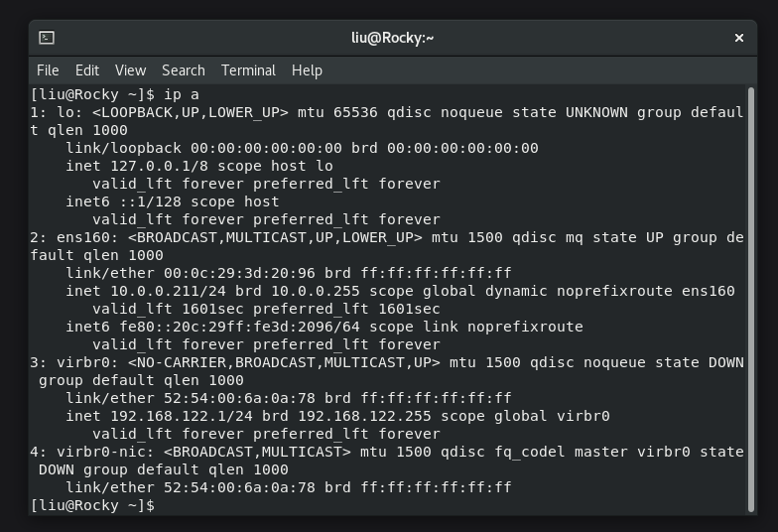Screen dimensions: 778x532
Task: Click the LOOPBACK,UP,LOWER_UP flags text
Action: point(191,112)
